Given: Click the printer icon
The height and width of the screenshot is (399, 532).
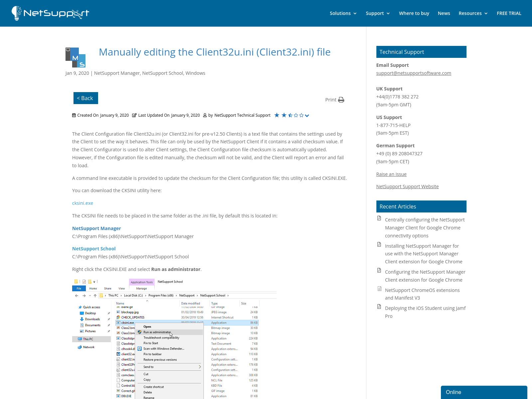Looking at the screenshot, I should click(341, 100).
